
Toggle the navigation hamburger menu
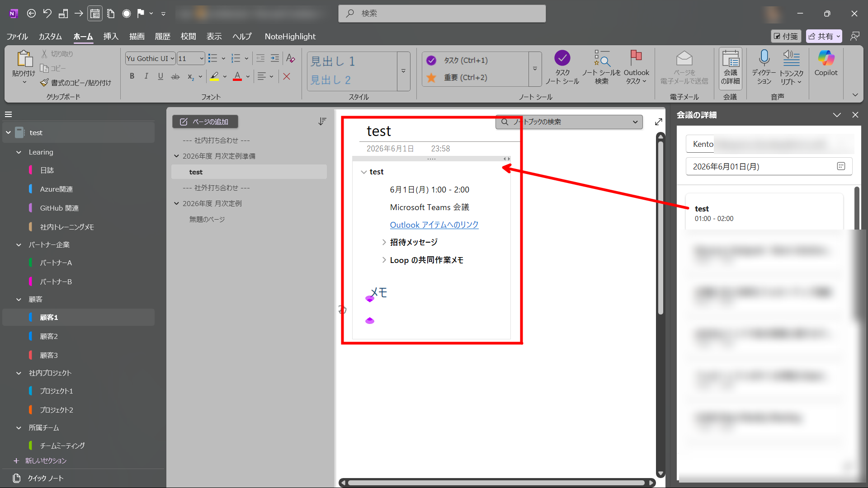point(8,114)
